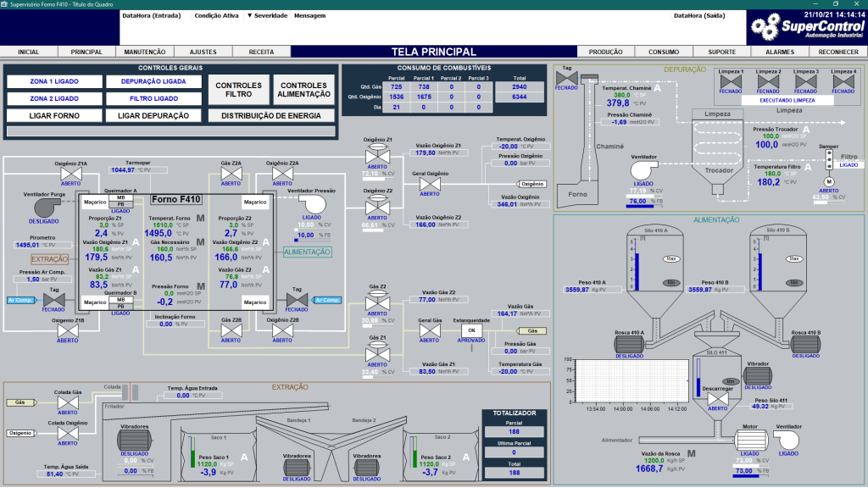The width and height of the screenshot is (868, 488).
Task: Open CONTROLES ALIMENTAÇÃO
Action: 304,90
